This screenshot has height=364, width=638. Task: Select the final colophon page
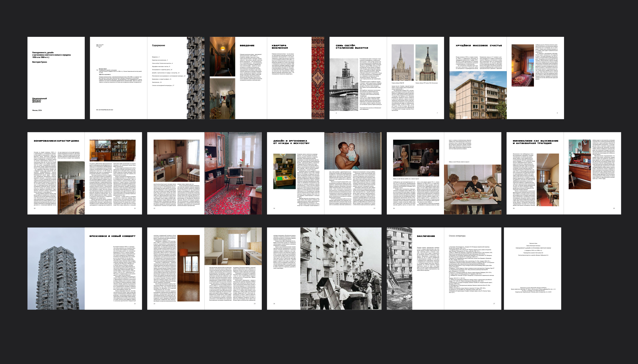tap(533, 268)
